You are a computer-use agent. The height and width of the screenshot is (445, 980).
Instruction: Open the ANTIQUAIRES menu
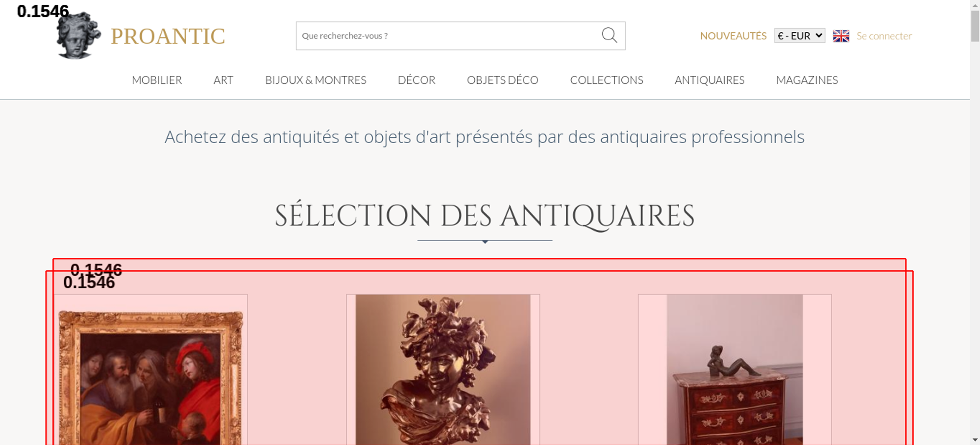[710, 80]
